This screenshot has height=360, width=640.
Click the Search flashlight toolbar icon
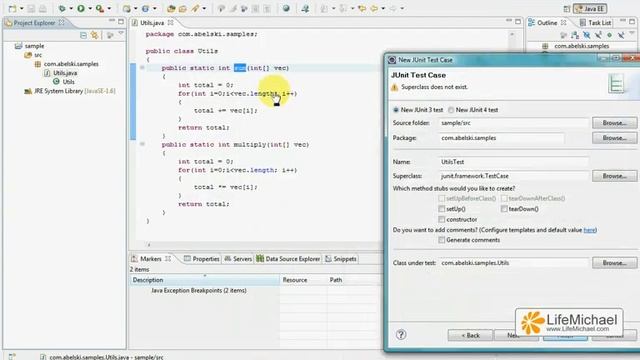click(195, 8)
